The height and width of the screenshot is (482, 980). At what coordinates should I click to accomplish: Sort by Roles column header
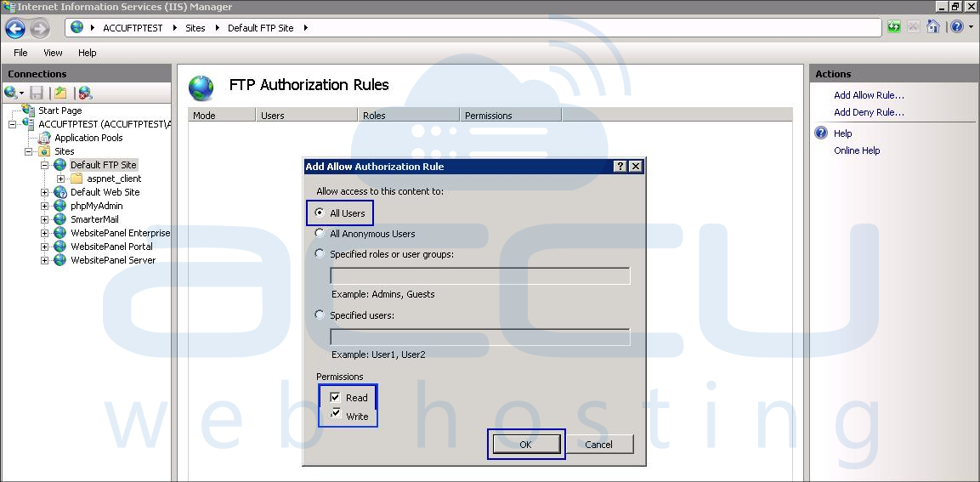[x=409, y=115]
